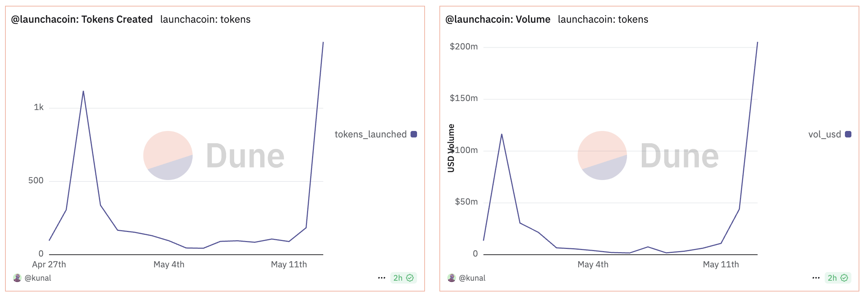Viewport: 868px width, 298px height.
Task: Click verified checkmark icon on Volume chart
Action: [x=844, y=278]
